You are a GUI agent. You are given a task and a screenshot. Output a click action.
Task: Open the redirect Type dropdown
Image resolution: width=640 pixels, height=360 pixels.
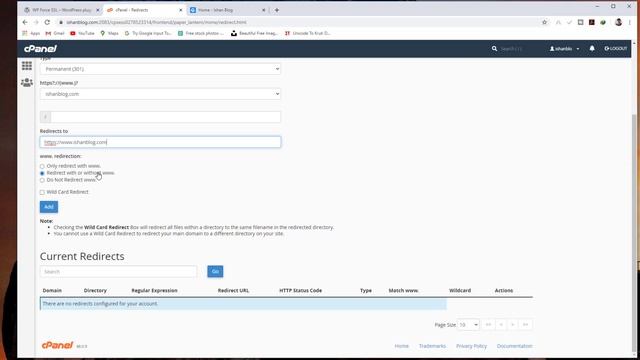click(160, 69)
